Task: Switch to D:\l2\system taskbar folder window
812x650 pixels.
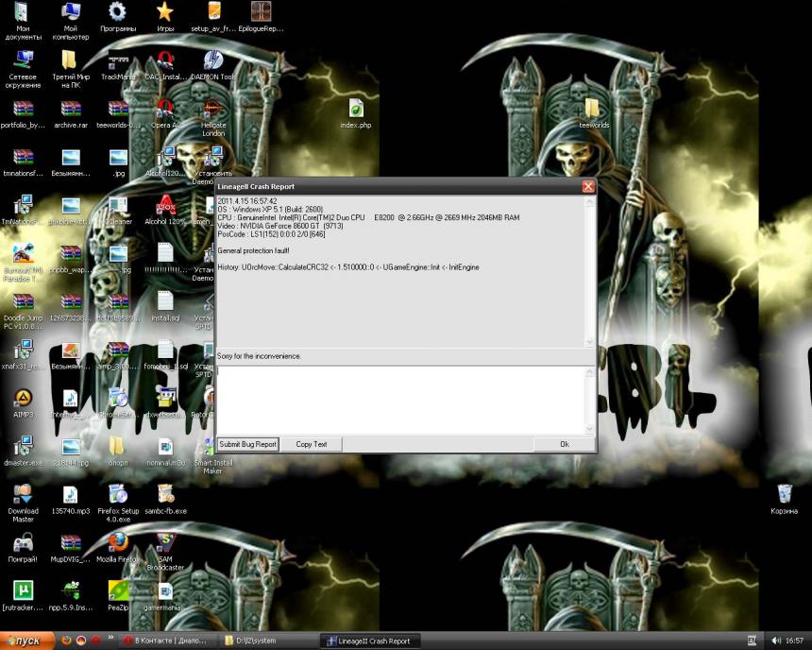Action: pyautogui.click(x=264, y=641)
